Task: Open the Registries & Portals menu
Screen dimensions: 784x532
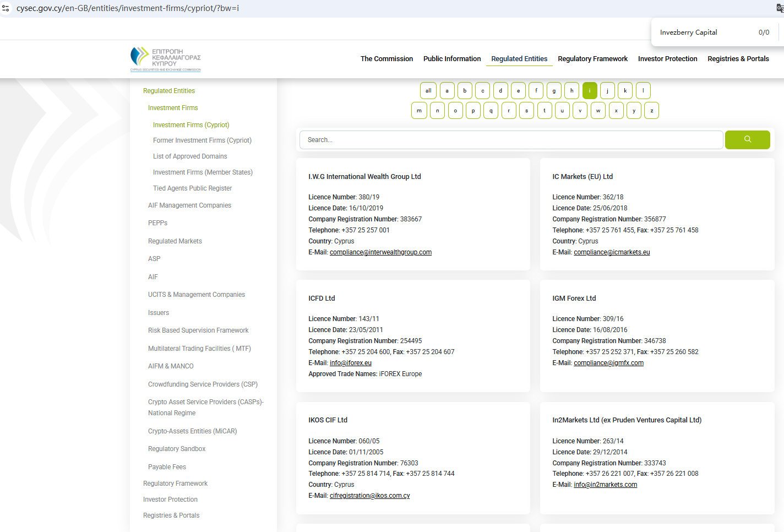Action: pyautogui.click(x=738, y=59)
